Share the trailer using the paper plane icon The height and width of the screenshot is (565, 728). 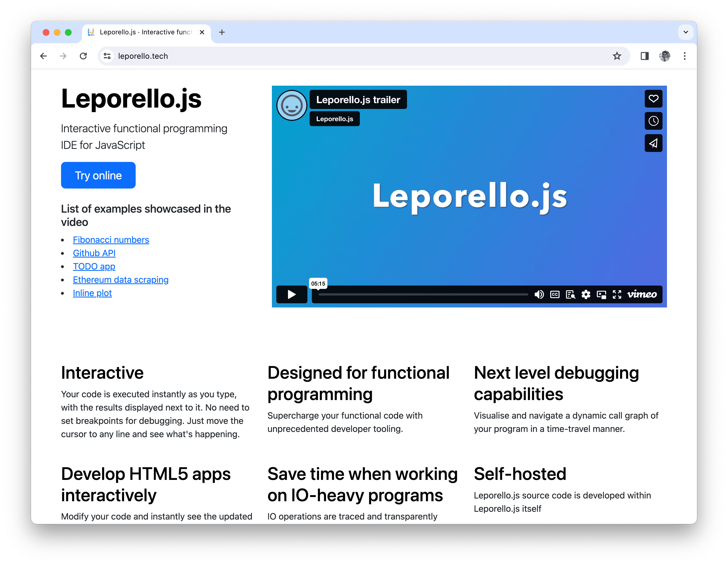[x=653, y=143]
